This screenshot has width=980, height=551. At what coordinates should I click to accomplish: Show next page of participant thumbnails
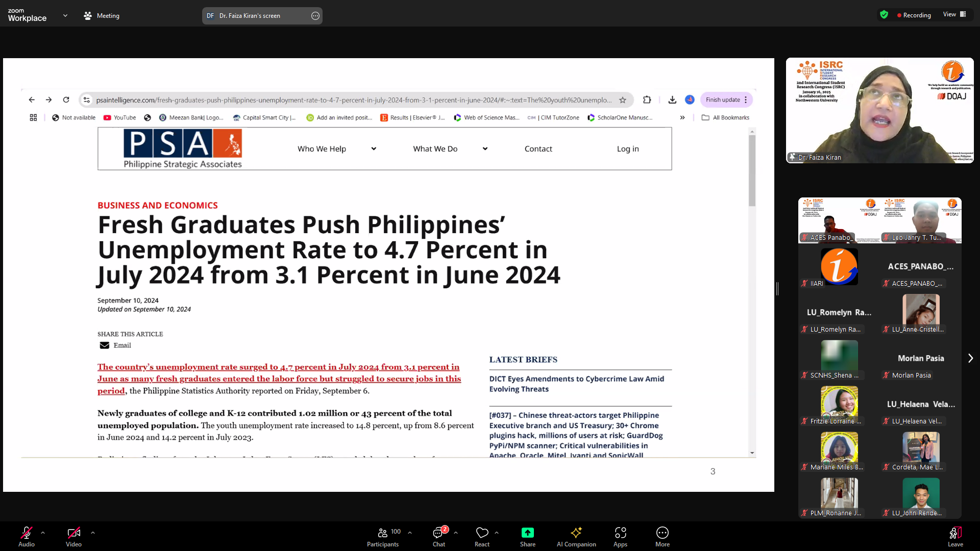click(970, 358)
